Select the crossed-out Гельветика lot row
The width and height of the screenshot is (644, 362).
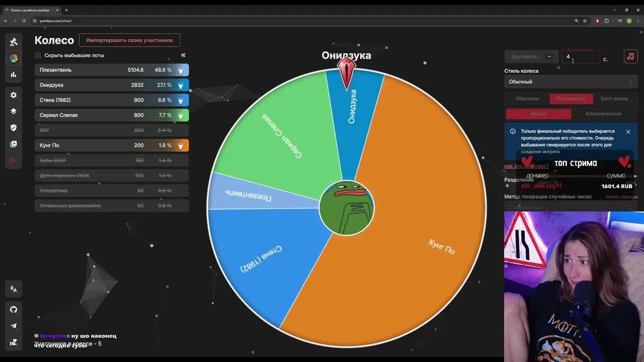point(112,191)
